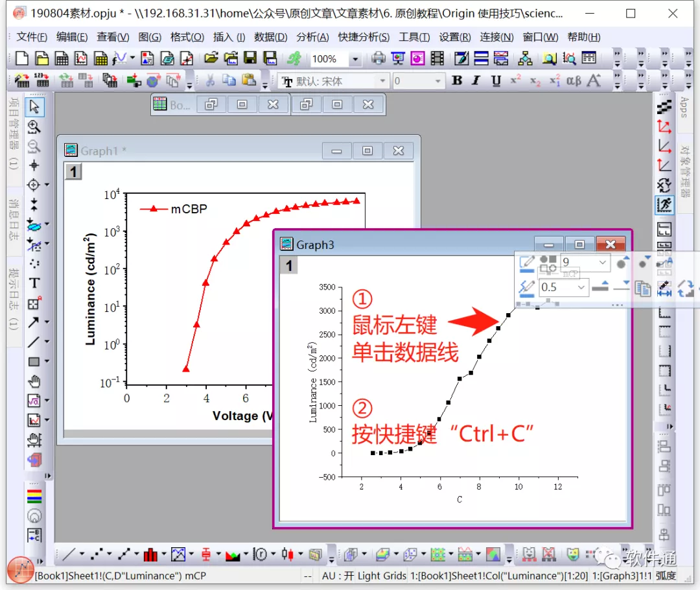Open the 编辑(E) menu

tap(72, 37)
